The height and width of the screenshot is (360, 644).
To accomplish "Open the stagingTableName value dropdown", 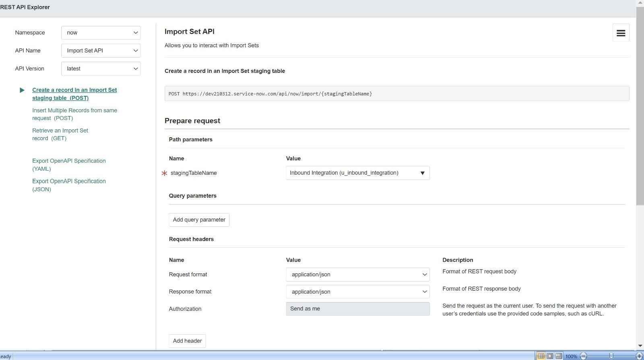I will pyautogui.click(x=357, y=173).
